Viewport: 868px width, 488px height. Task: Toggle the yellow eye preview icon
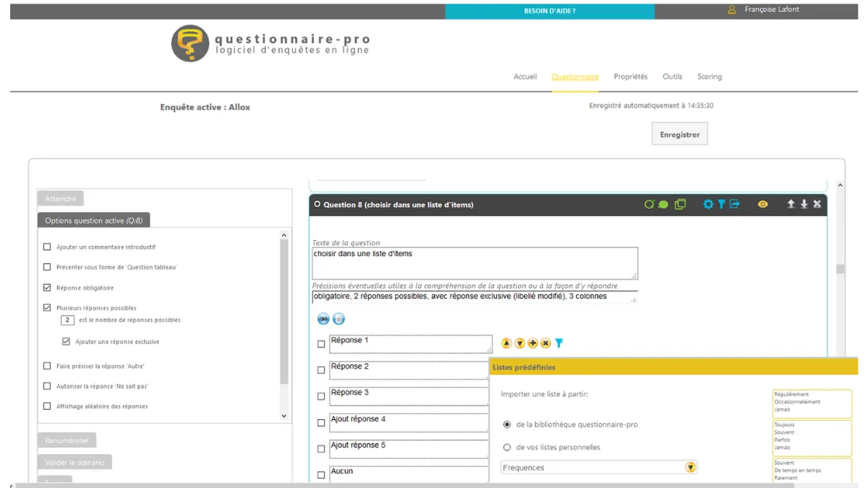pos(762,205)
